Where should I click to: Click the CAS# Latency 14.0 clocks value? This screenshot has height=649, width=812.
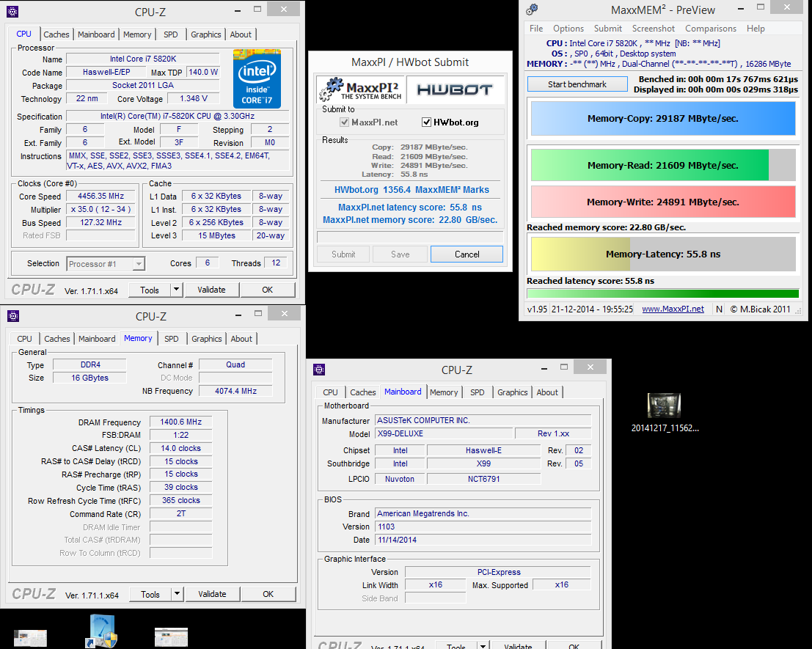[x=180, y=448]
